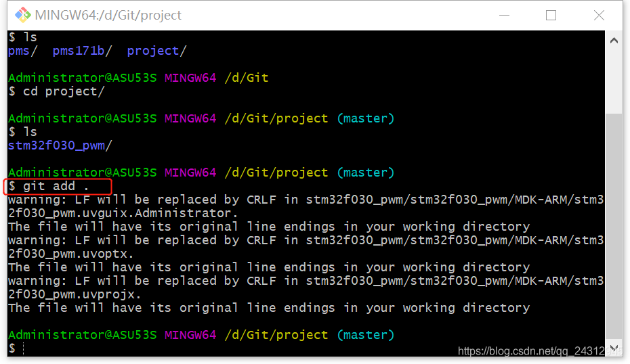Click the '$ cd project/' command line

pyautogui.click(x=56, y=91)
